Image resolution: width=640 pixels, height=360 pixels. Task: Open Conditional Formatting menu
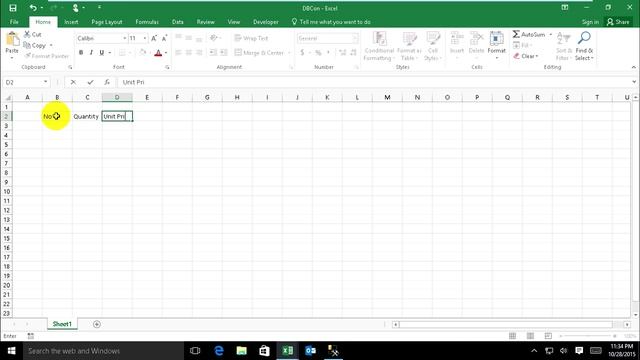coord(379,46)
